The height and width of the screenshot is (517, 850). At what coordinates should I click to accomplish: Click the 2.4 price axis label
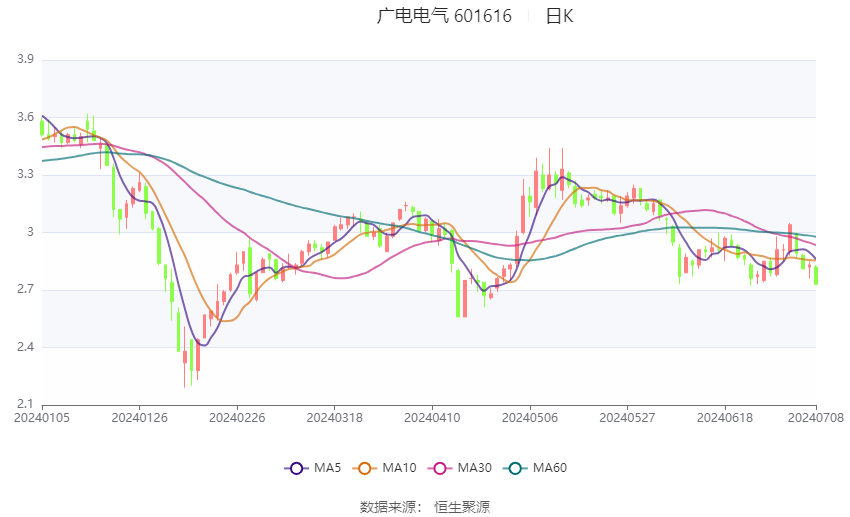click(25, 347)
